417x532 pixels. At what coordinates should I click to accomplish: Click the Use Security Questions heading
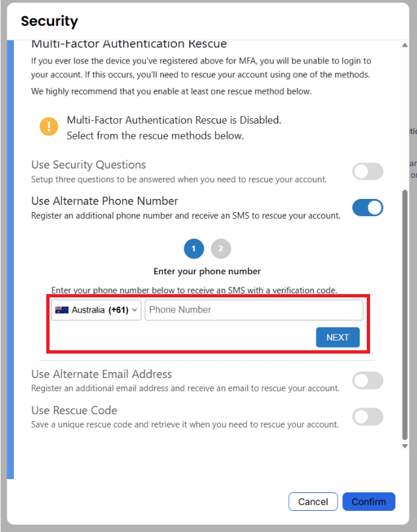pyautogui.click(x=89, y=165)
